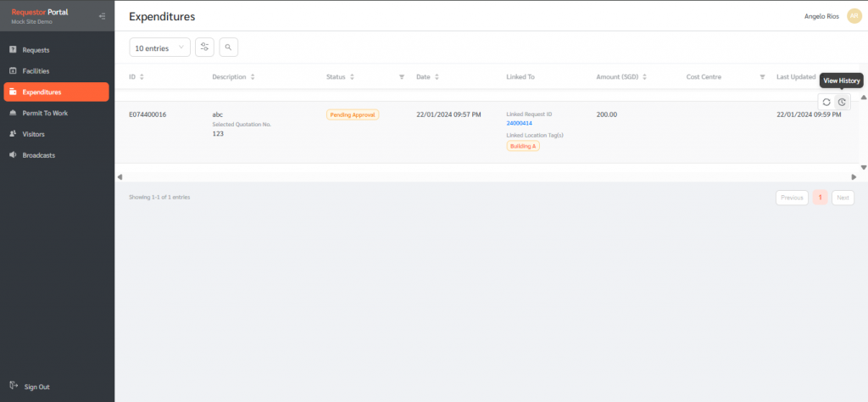Click the View History clock icon
Screen dimensions: 868x402
click(x=842, y=102)
